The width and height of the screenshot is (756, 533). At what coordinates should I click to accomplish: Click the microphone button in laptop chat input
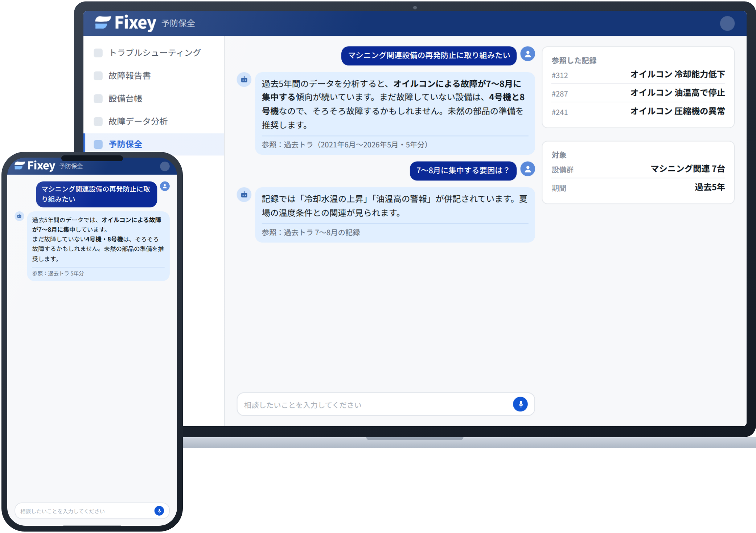coord(520,404)
